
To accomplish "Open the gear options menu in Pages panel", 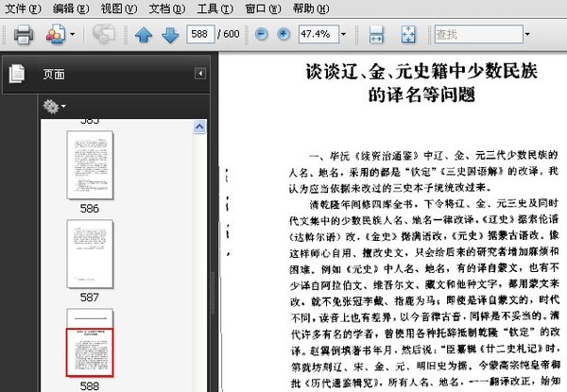I will click(56, 107).
